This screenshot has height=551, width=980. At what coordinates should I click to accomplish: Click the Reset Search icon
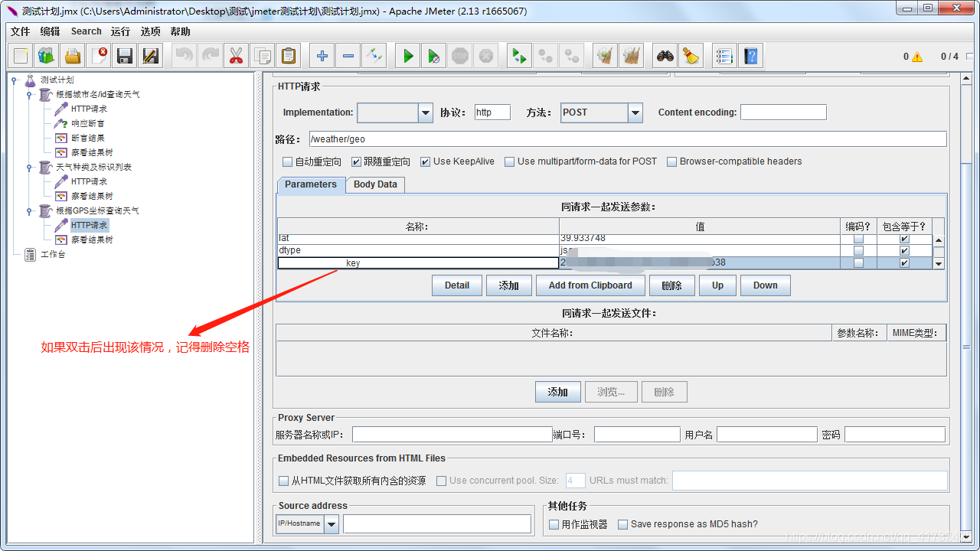coord(691,56)
